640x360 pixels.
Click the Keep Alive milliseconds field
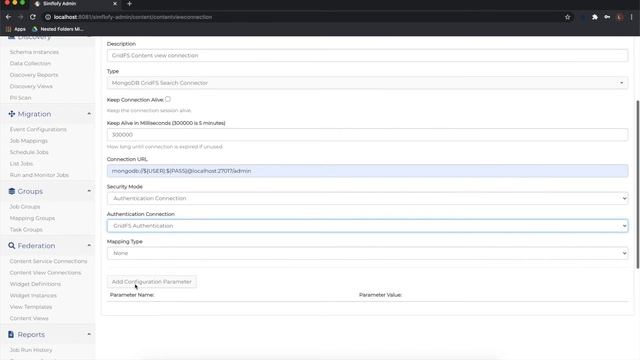(367, 135)
